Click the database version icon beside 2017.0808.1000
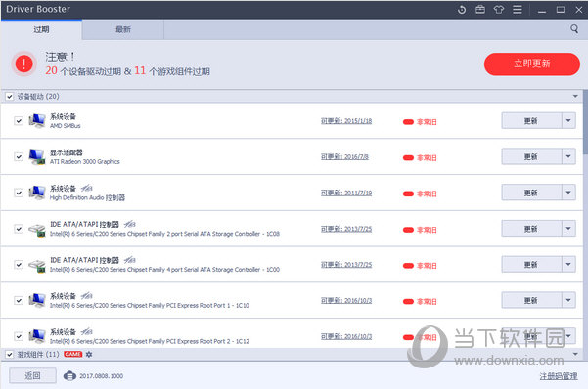Viewport: 588px width, 389px height. tap(69, 375)
